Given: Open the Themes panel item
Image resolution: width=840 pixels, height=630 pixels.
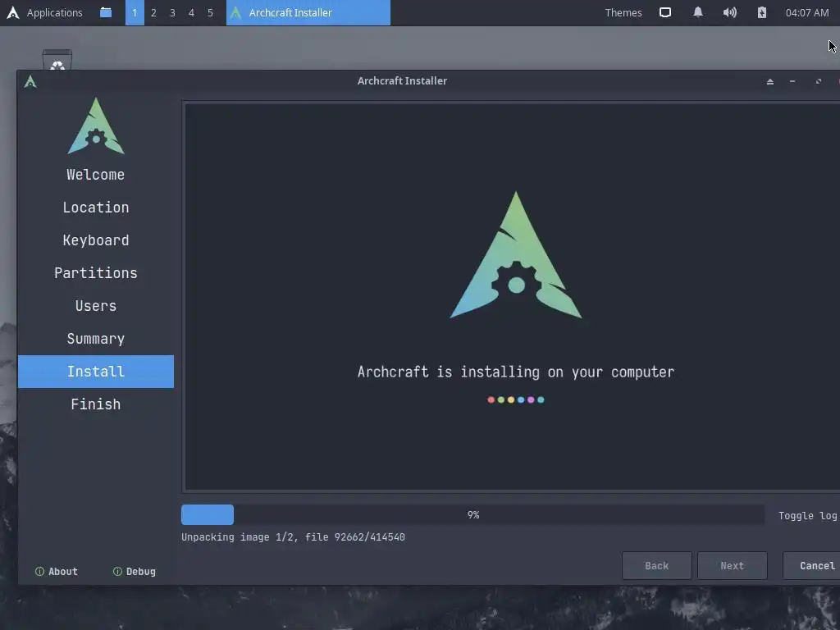Looking at the screenshot, I should tap(623, 12).
